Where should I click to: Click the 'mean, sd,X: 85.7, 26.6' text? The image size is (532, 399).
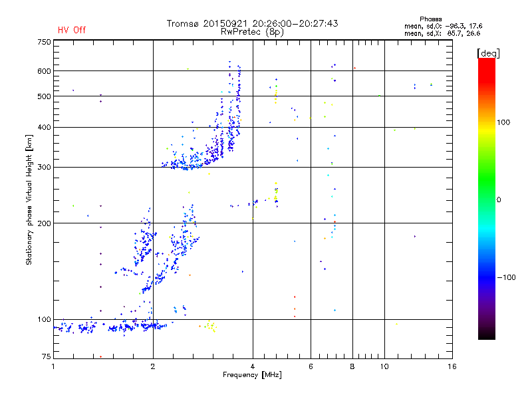click(442, 33)
